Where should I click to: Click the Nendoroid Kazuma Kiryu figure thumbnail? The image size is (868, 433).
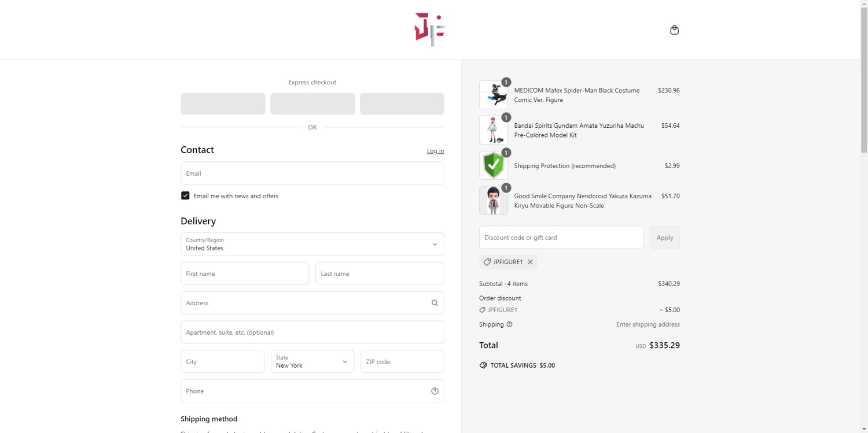494,201
